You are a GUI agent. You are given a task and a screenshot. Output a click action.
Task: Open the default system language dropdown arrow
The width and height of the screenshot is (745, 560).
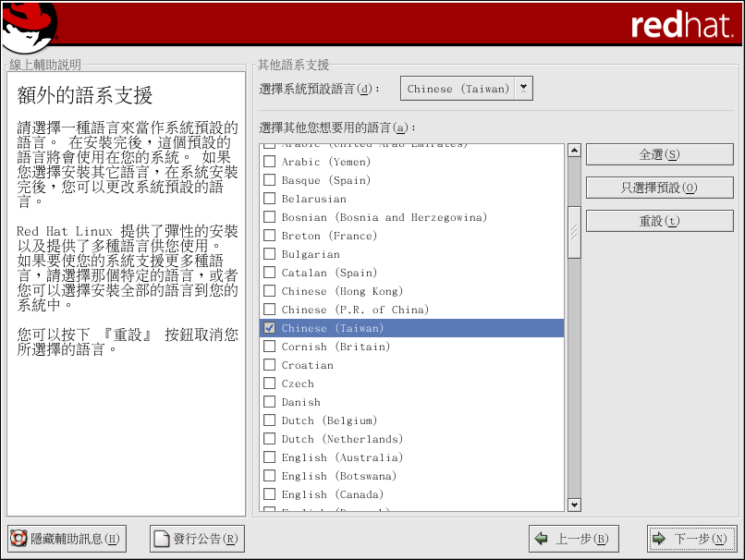click(x=524, y=89)
